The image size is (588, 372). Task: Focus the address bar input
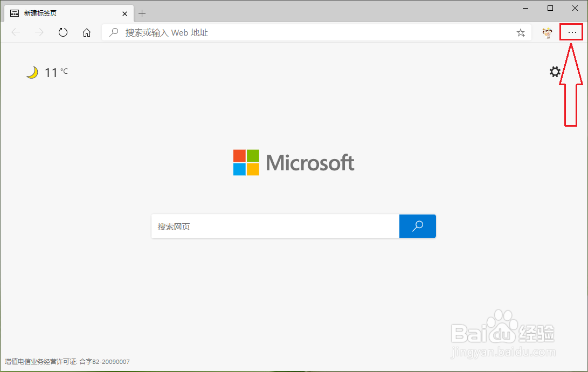pyautogui.click(x=316, y=33)
